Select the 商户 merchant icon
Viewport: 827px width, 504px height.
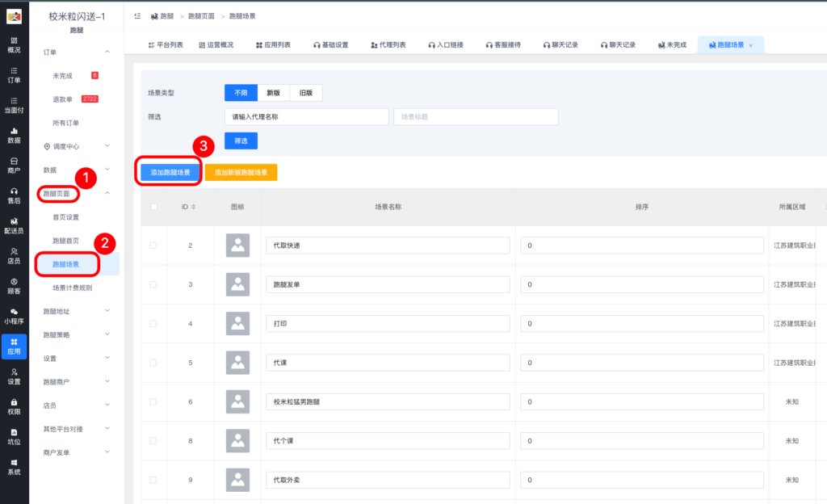click(x=14, y=164)
